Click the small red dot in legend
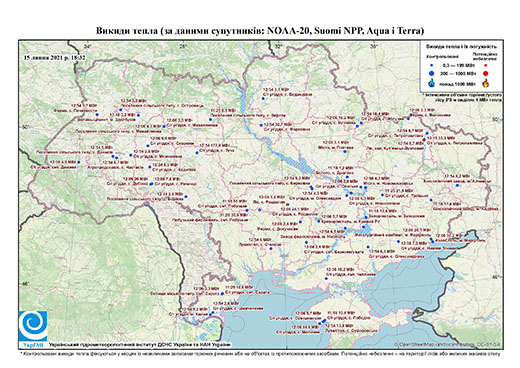This screenshot has height=368, width=520. (x=486, y=65)
